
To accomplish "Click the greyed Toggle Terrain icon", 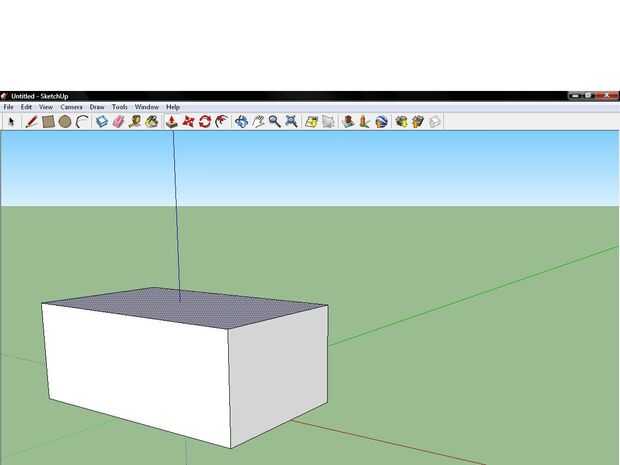I will [x=328, y=121].
